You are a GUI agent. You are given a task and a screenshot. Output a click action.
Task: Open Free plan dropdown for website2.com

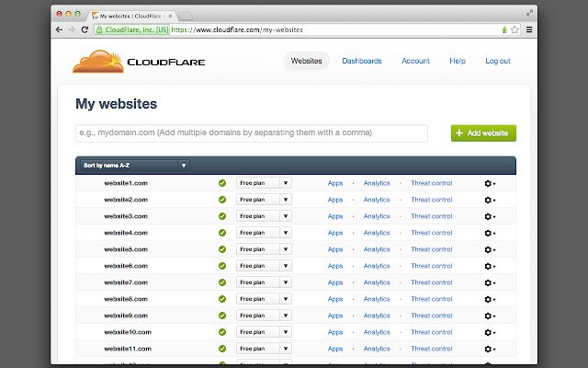(x=264, y=200)
